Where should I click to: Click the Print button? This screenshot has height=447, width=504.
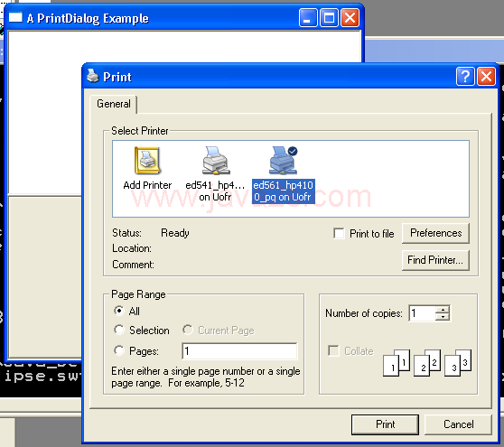(x=385, y=424)
